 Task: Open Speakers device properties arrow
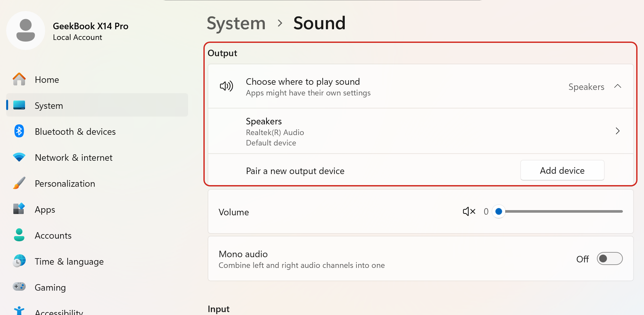[x=618, y=131]
